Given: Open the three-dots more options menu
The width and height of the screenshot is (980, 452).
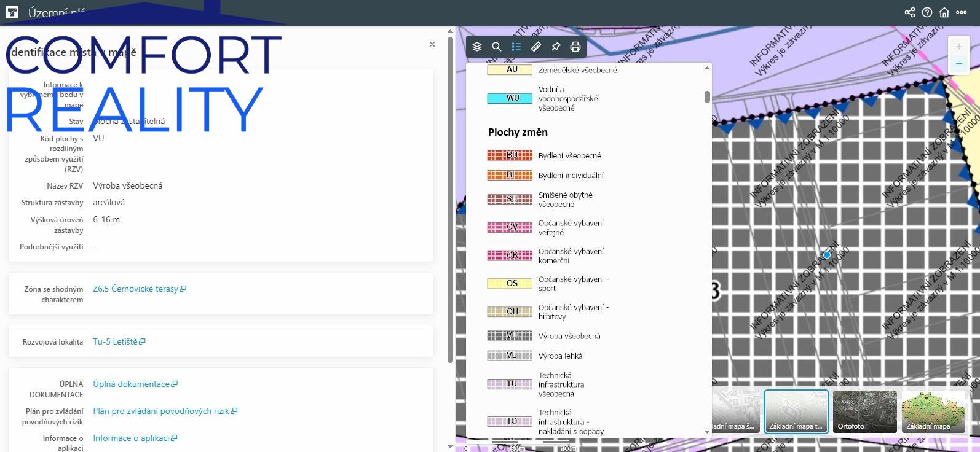Looking at the screenshot, I should pyautogui.click(x=962, y=12).
